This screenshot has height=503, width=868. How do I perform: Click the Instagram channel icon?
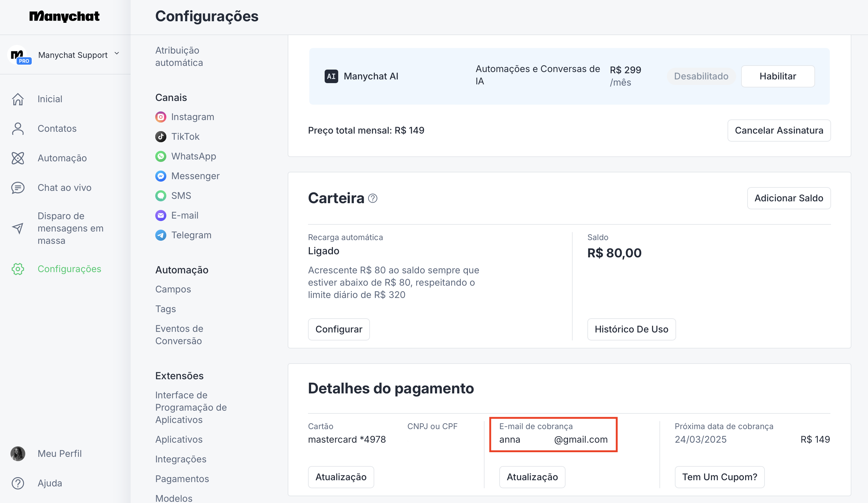(160, 117)
